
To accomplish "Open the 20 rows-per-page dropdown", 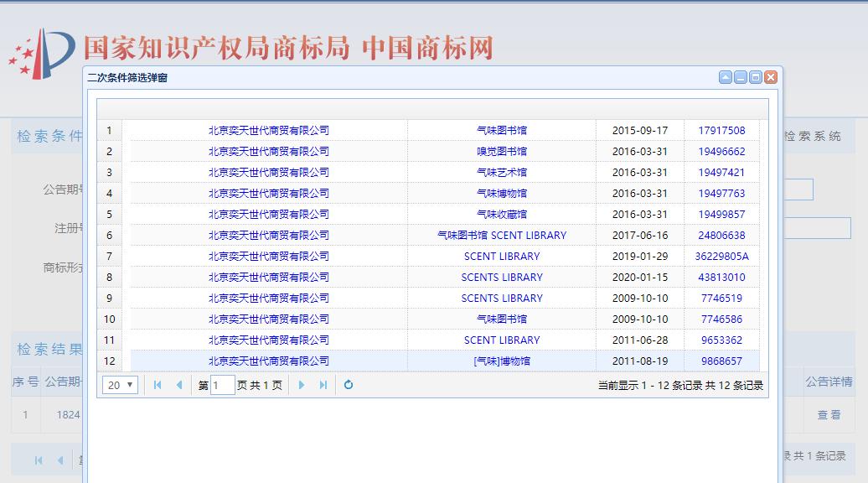I will [x=120, y=385].
